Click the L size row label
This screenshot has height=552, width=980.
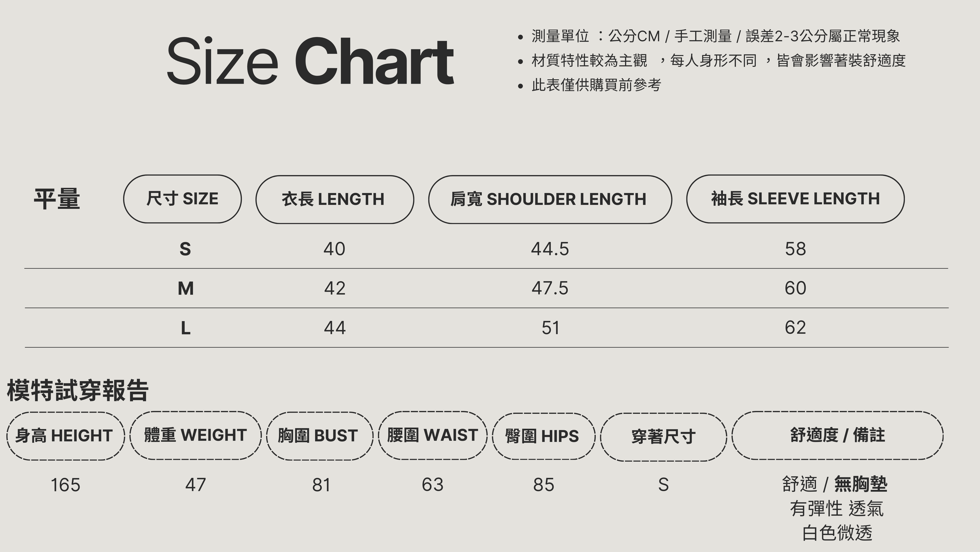tap(186, 328)
